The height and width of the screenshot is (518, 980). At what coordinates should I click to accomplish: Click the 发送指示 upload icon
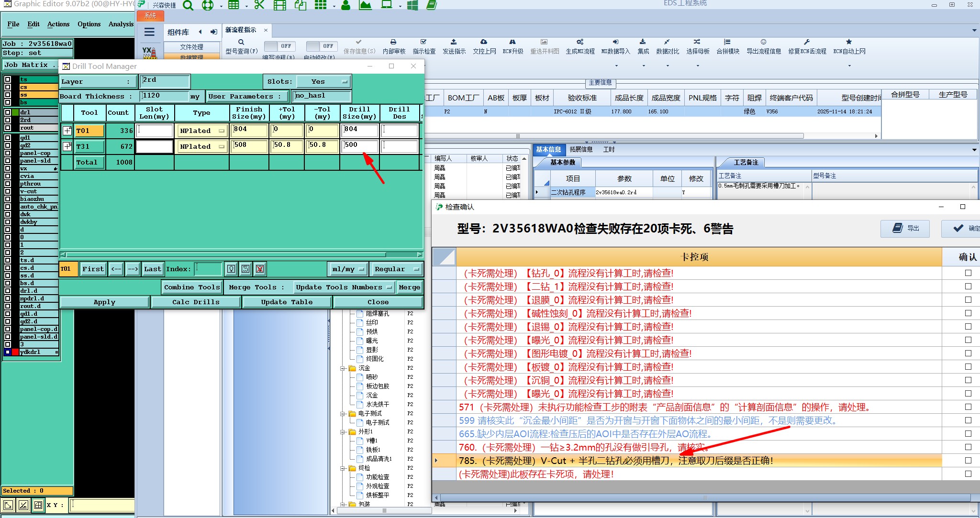point(454,43)
